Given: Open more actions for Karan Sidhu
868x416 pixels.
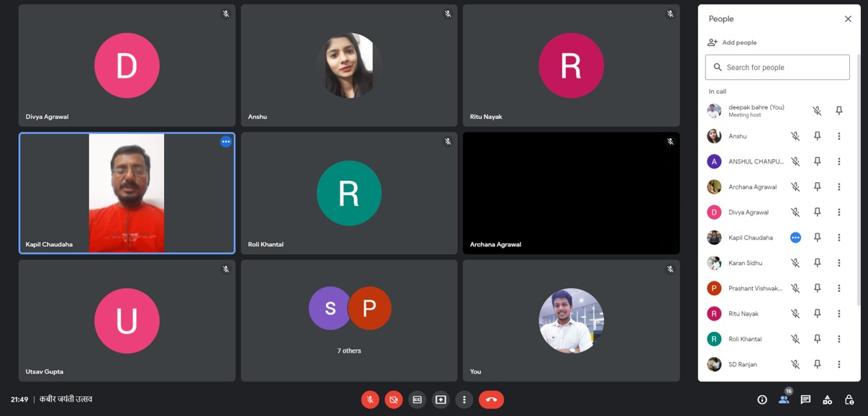Looking at the screenshot, I should (839, 263).
